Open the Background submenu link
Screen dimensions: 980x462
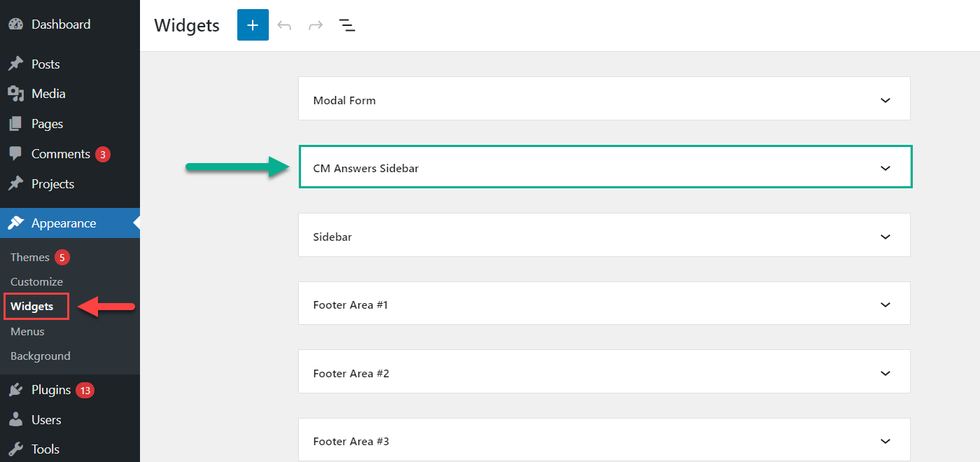(41, 356)
